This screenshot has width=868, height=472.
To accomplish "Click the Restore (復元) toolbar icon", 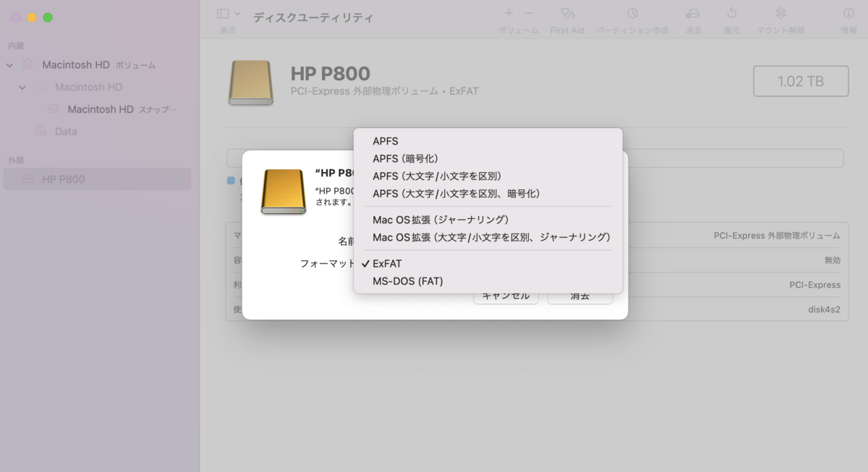I will 732,13.
